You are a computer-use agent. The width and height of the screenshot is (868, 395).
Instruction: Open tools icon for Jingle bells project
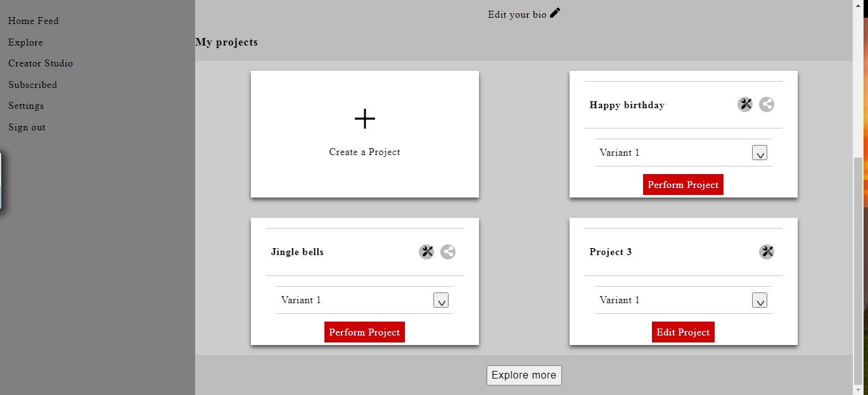coord(426,252)
